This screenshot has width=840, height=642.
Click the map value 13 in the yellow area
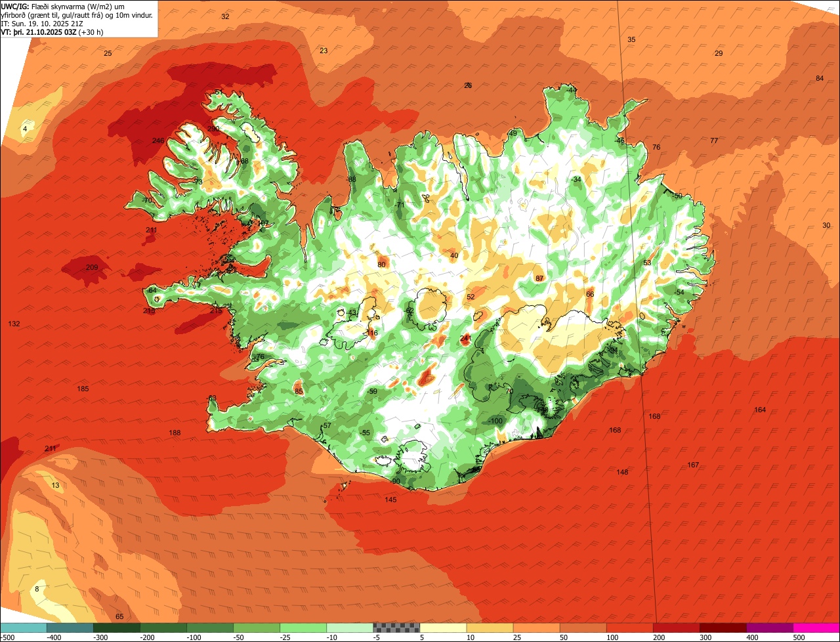[55, 485]
